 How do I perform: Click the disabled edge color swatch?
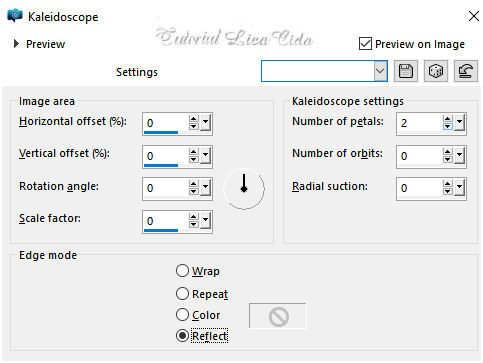click(278, 316)
